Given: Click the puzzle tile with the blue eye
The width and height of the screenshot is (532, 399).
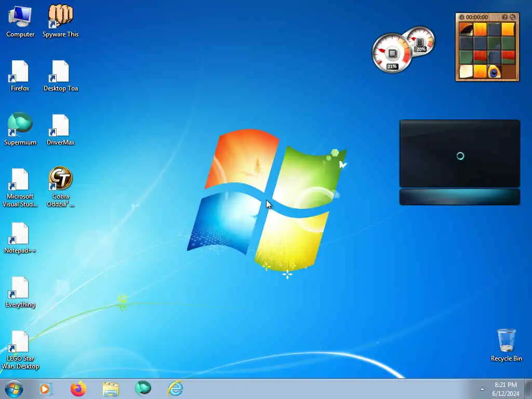Looking at the screenshot, I should 494,72.
